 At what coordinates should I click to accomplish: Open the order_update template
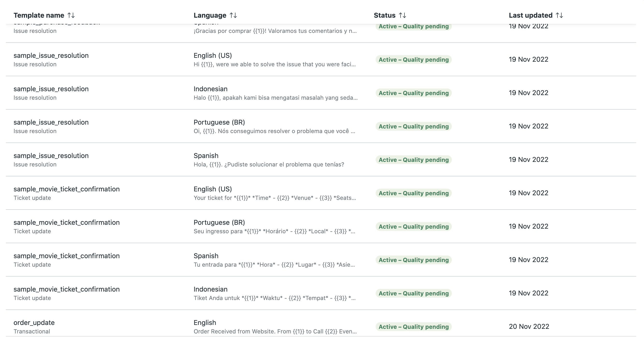(x=321, y=323)
